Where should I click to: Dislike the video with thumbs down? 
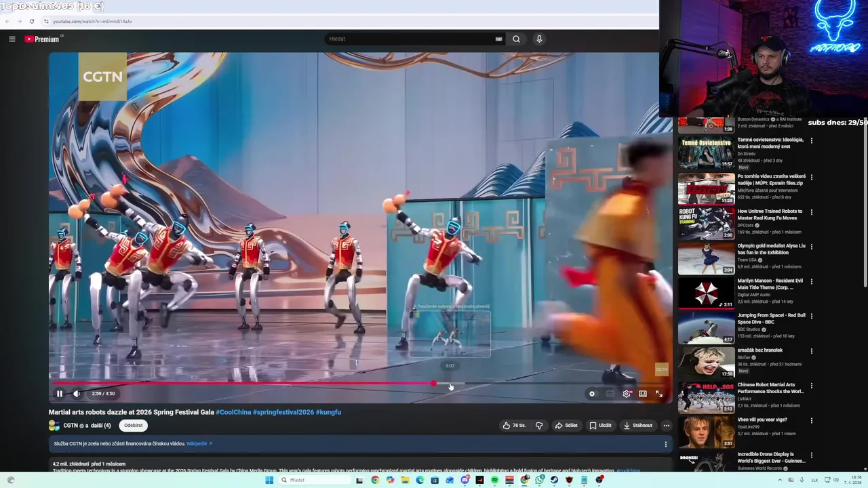539,426
